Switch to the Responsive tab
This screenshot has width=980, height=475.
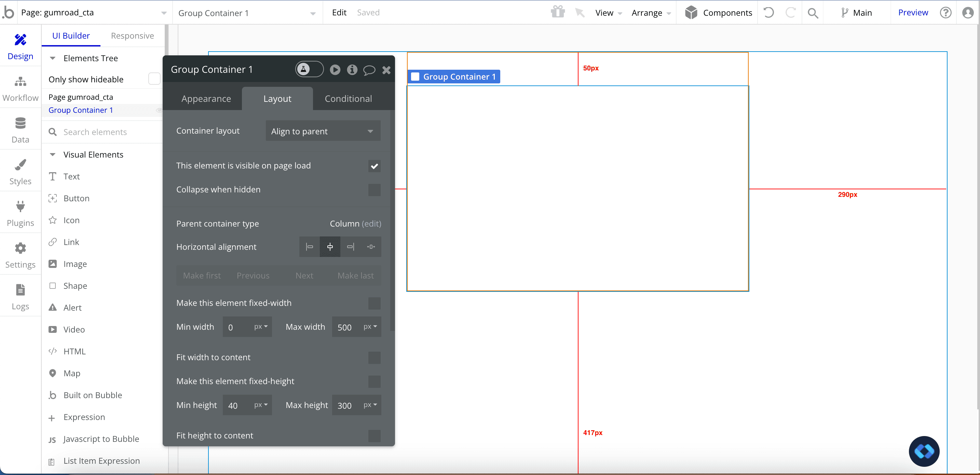point(132,36)
